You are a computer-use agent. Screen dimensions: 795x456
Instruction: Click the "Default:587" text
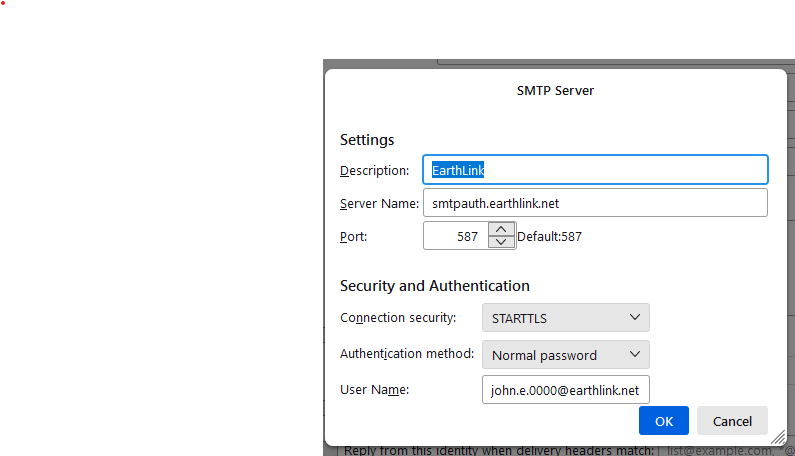point(550,236)
